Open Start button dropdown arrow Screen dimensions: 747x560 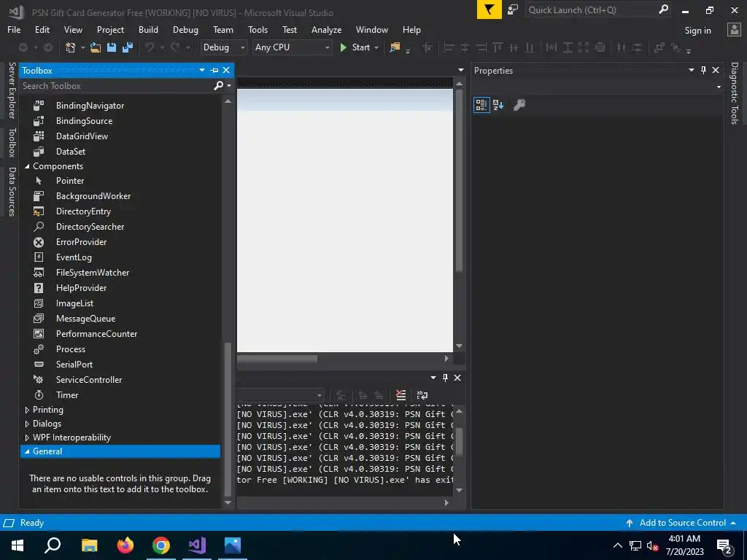coord(376,47)
